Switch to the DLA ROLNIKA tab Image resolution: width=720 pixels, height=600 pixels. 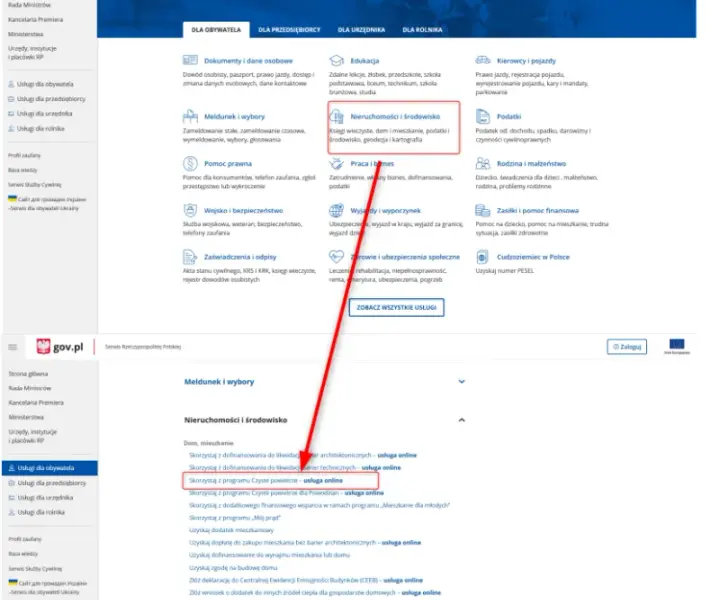(x=422, y=30)
